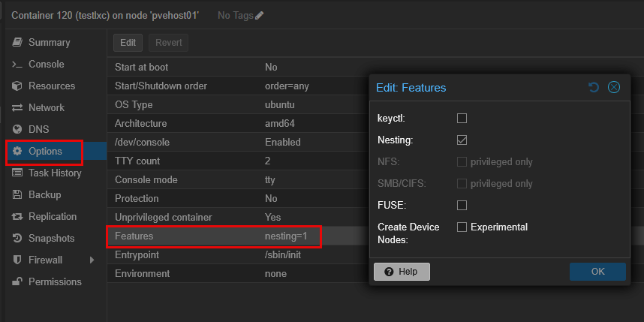Click the Revert button
Viewport: 644px width, 322px height.
point(168,43)
